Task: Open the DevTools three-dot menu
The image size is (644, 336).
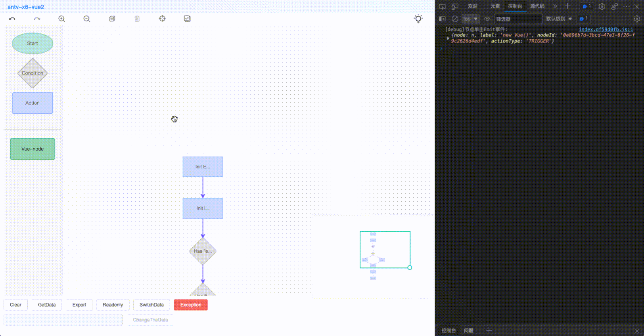Action: (x=627, y=6)
